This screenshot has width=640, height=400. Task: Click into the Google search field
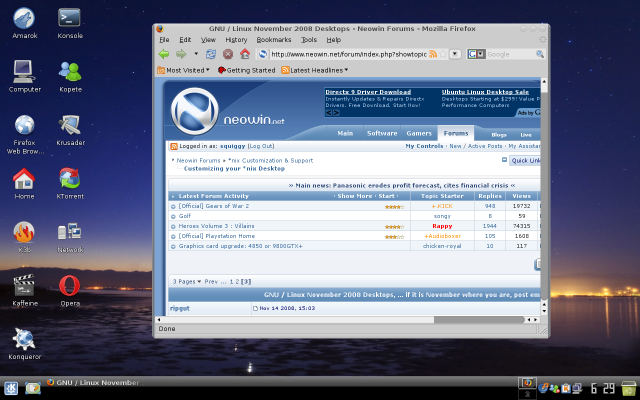[510, 54]
